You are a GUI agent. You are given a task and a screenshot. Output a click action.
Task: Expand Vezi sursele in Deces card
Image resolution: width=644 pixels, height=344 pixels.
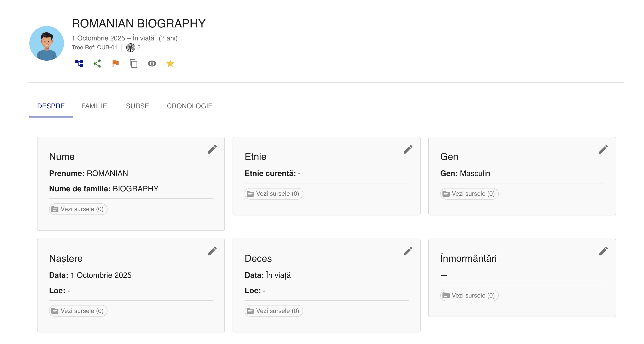[x=273, y=311]
